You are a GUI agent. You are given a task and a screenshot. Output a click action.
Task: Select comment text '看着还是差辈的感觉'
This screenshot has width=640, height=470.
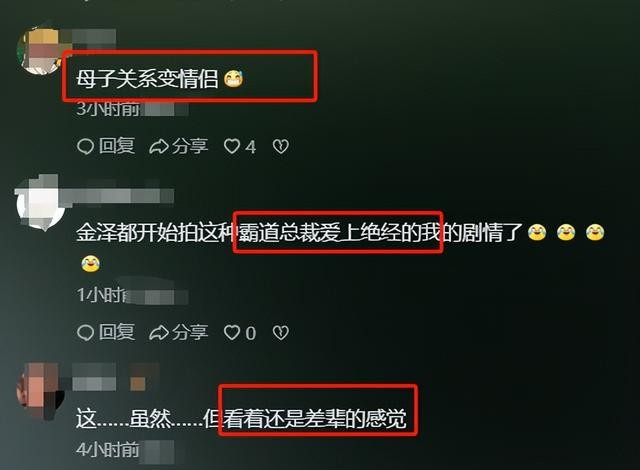[x=314, y=419]
